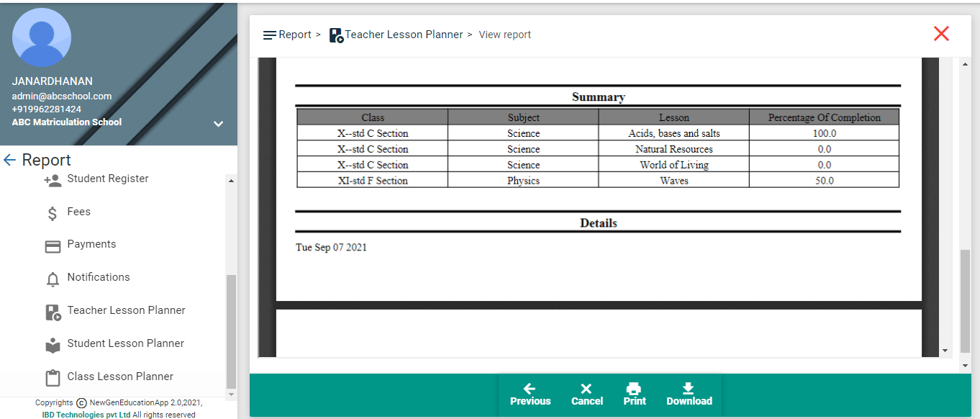Click report frame scrollbar down arrow

[945, 351]
